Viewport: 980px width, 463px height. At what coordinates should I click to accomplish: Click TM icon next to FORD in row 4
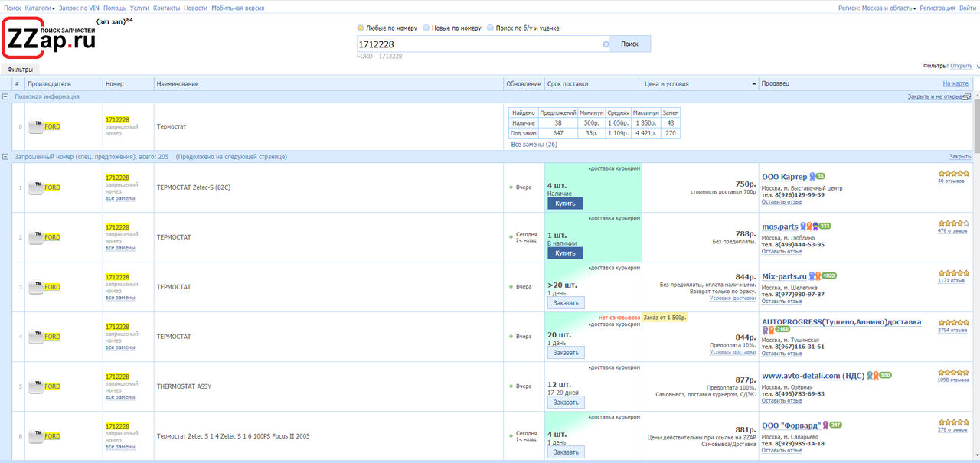pos(35,337)
